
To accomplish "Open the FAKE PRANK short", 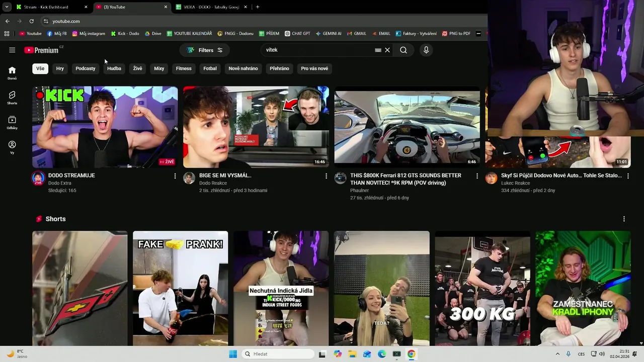I will coord(181,288).
